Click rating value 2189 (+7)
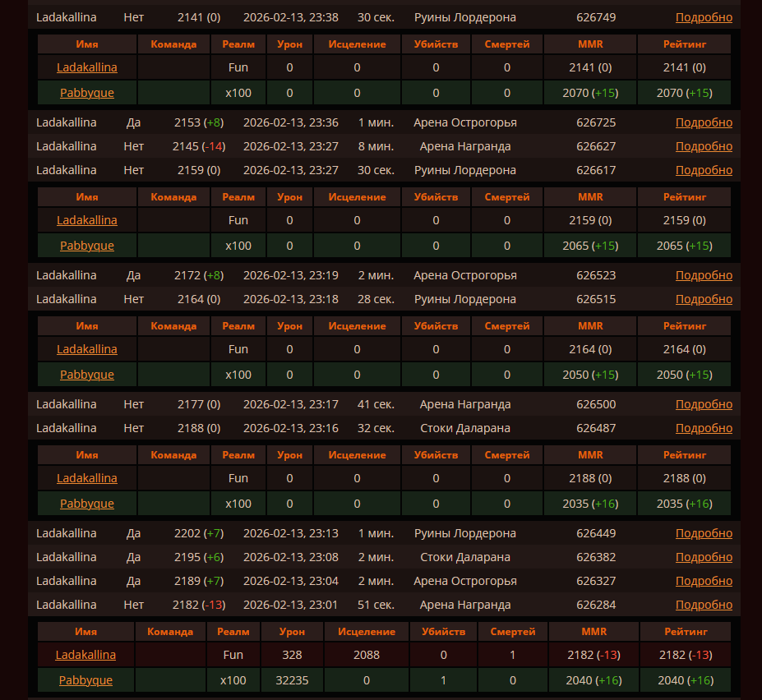The height and width of the screenshot is (700, 762). click(x=199, y=581)
